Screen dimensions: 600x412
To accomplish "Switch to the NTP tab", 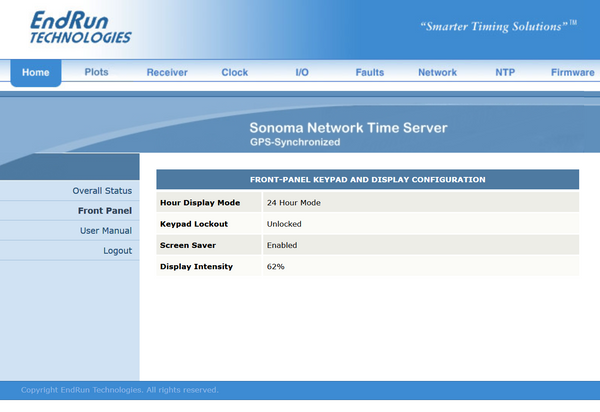I will tap(505, 72).
